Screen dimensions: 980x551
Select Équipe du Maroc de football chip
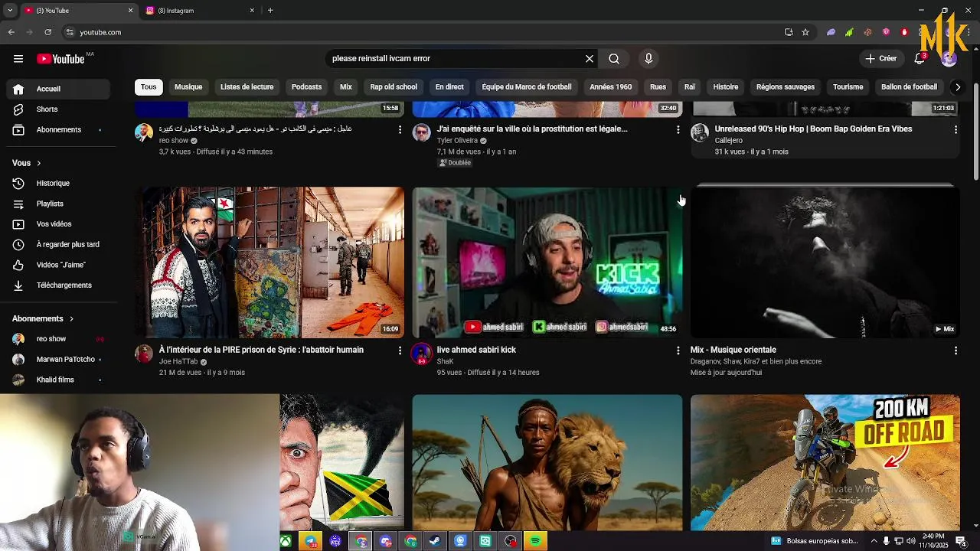(x=527, y=87)
